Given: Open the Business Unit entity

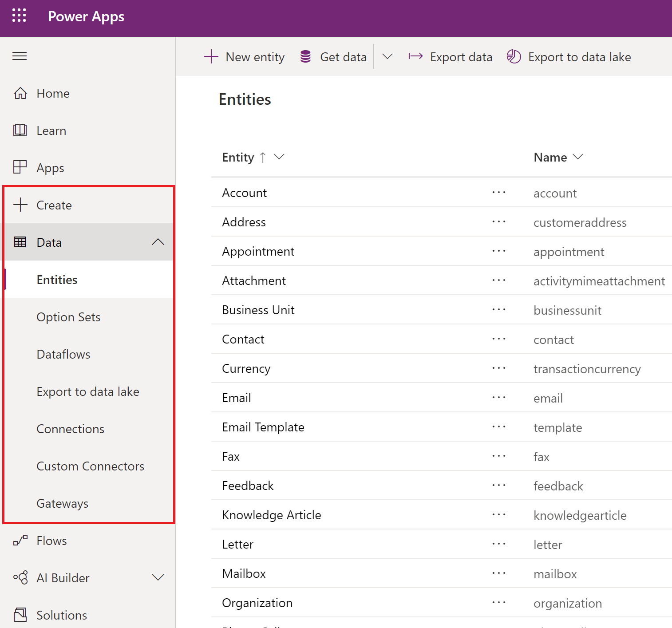Looking at the screenshot, I should coord(258,310).
